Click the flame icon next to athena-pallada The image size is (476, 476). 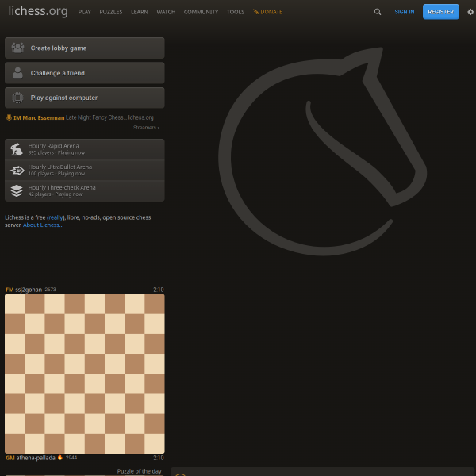coord(59,458)
